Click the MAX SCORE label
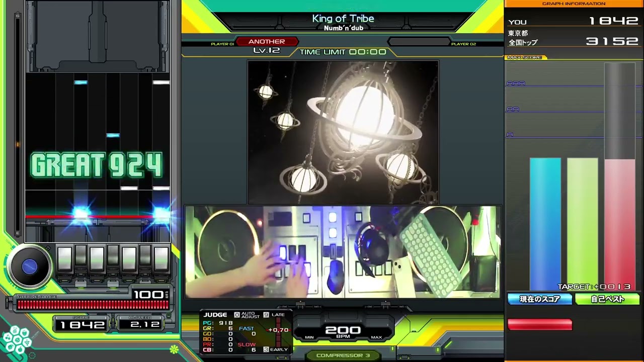Image resolution: width=644 pixels, height=362 pixels. point(524,57)
